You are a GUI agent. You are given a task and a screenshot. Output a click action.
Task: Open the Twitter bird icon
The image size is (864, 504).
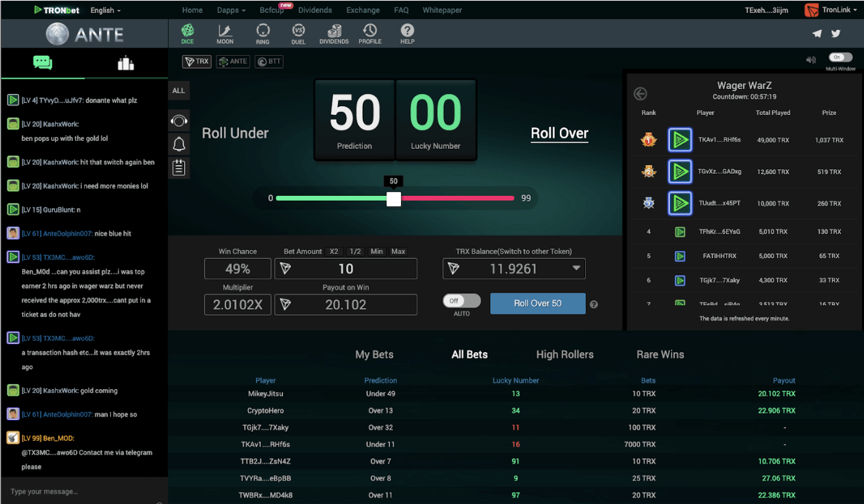point(836,34)
